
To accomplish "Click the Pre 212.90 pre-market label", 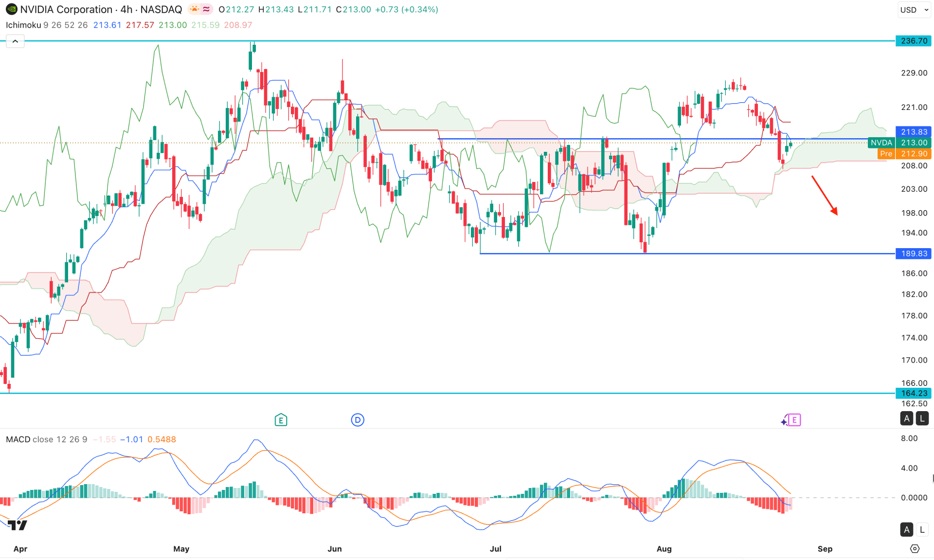I will (905, 154).
